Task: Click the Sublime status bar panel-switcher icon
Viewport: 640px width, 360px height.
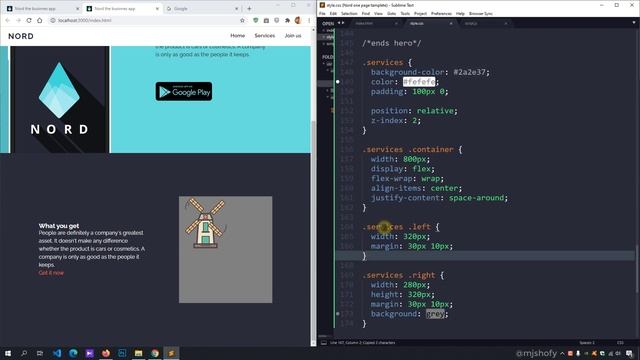Action: 324,343
